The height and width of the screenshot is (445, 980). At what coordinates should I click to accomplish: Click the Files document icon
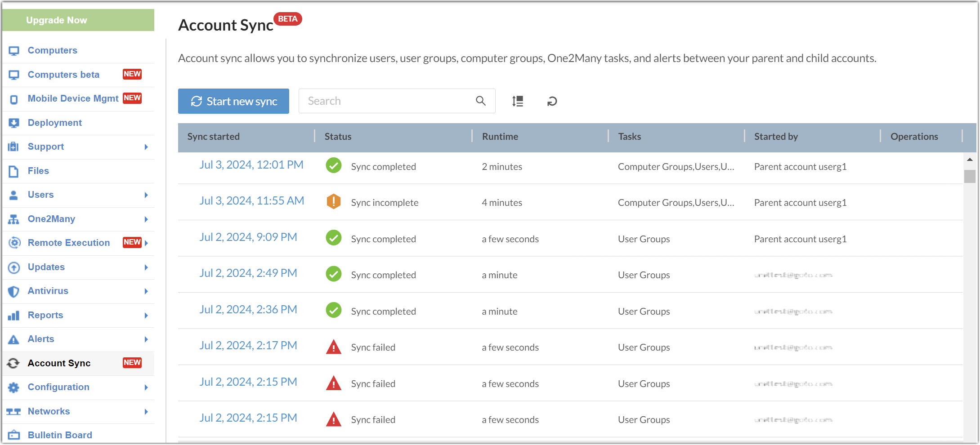pos(14,170)
